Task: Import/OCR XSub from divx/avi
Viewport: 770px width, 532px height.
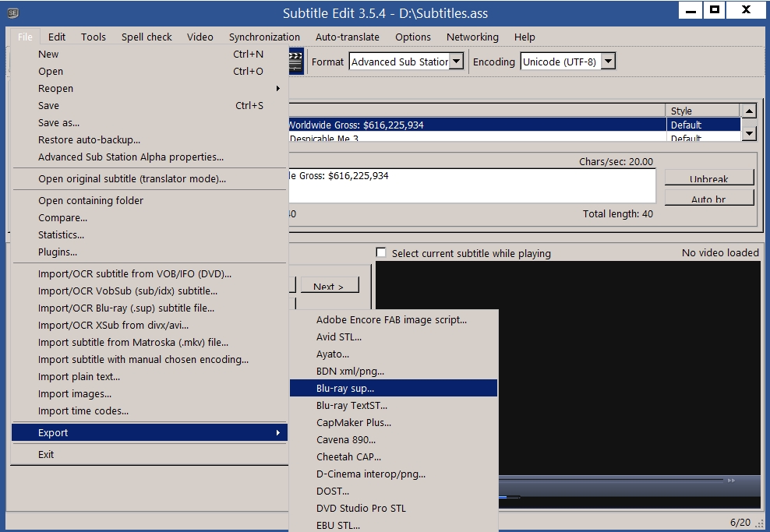Action: (x=150, y=326)
